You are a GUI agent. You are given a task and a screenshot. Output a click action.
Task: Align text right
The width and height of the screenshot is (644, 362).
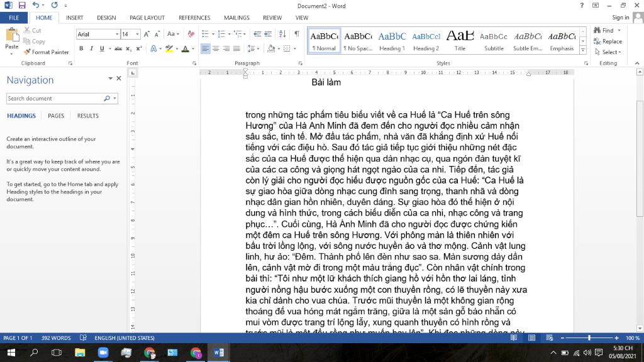click(226, 48)
